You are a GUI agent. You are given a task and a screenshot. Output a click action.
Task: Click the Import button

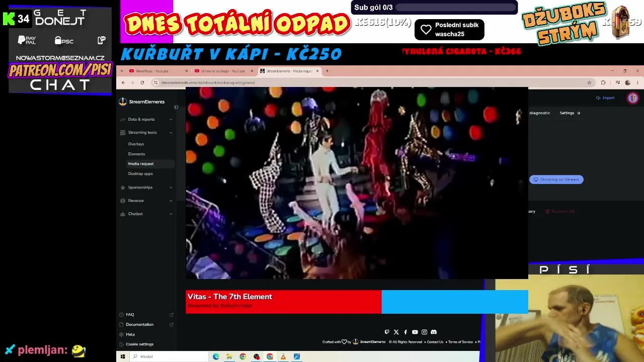(605, 98)
